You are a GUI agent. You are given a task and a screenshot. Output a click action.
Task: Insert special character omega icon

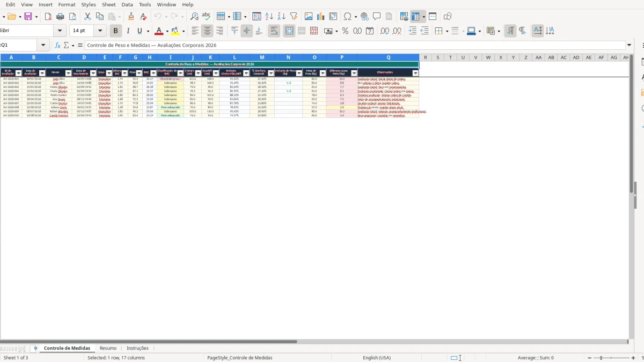coord(347,17)
